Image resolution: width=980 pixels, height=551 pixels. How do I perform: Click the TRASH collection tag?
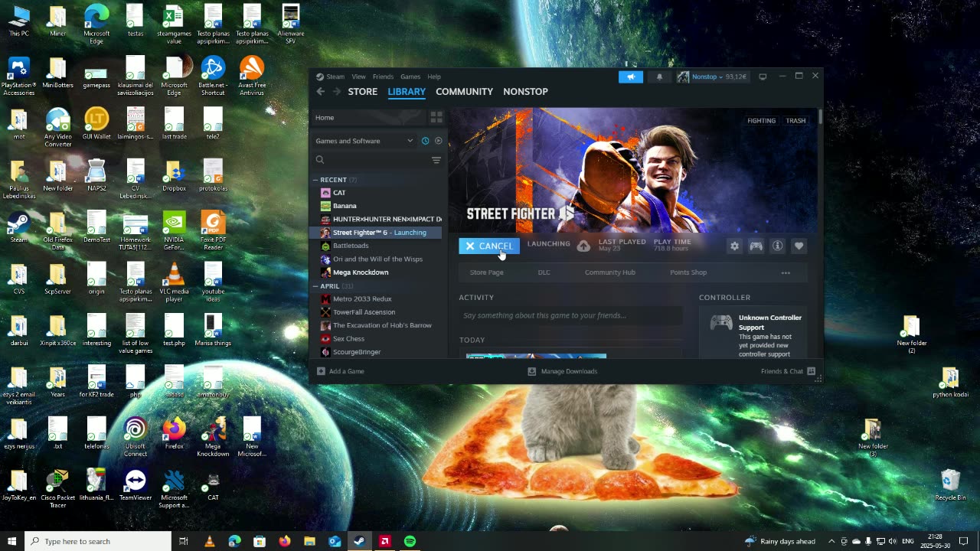pos(795,121)
